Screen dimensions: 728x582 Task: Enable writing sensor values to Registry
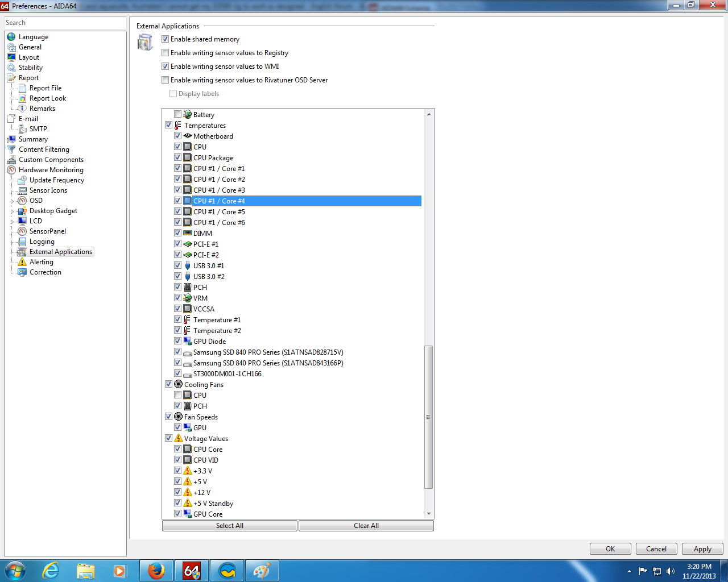tap(166, 53)
